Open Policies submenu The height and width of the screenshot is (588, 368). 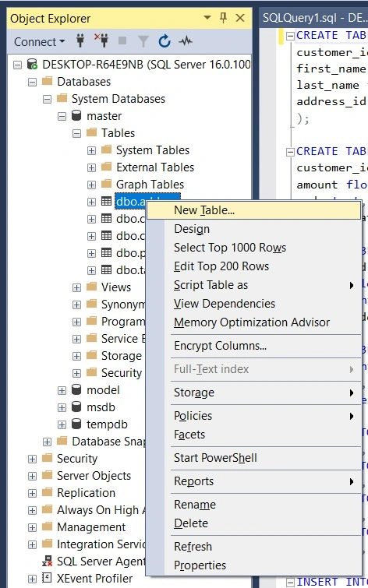coord(253,416)
